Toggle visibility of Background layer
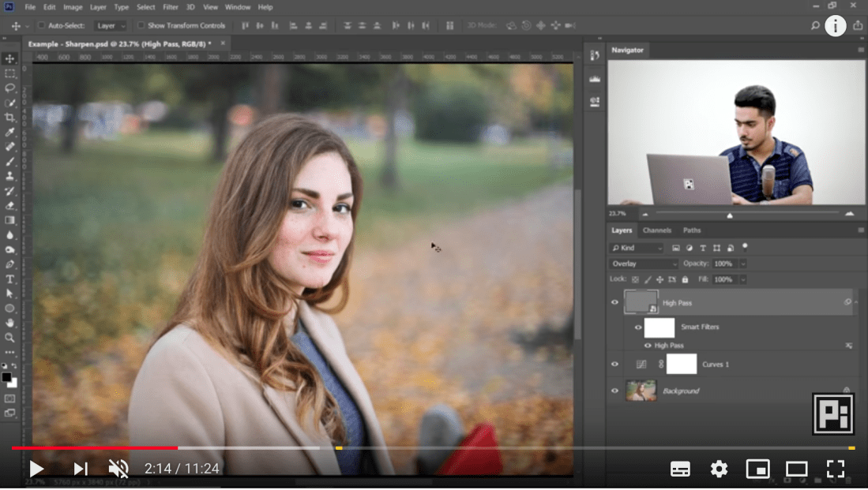The image size is (868, 490). point(614,391)
